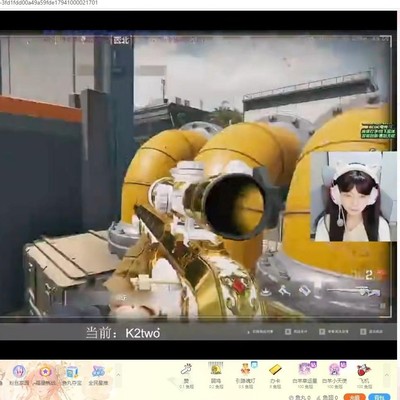Select the lantern gift with blue badge
Image resolution: width=400 pixels, height=400 pixels.
click(x=246, y=376)
